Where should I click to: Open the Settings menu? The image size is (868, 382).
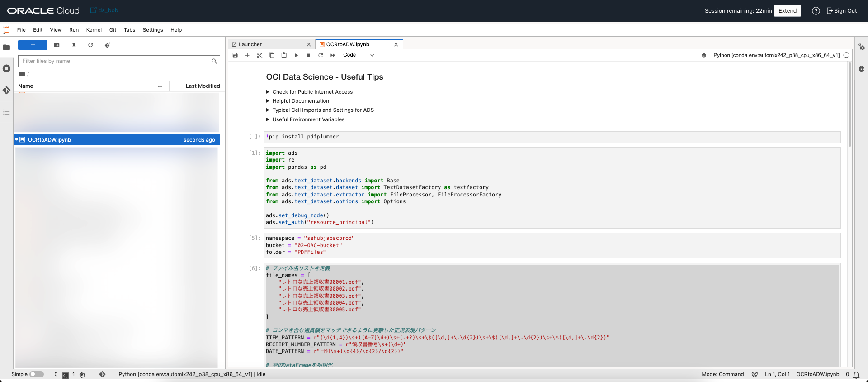click(x=153, y=30)
